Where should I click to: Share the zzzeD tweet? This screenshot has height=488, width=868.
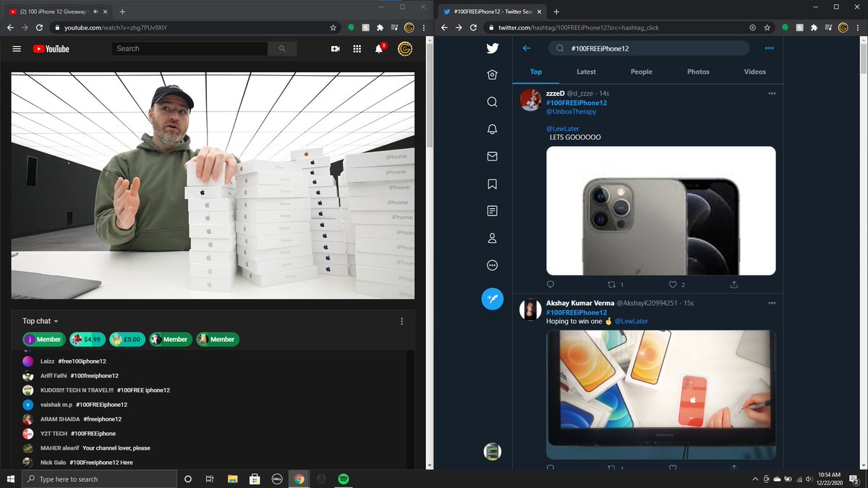734,285
